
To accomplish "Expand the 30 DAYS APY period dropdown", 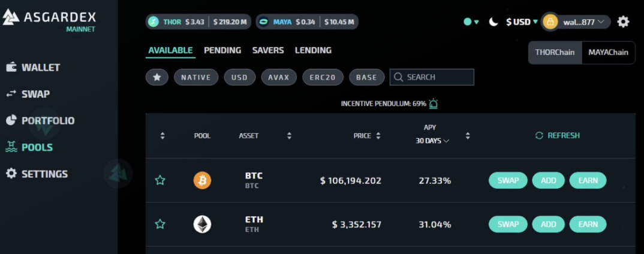I will (432, 141).
